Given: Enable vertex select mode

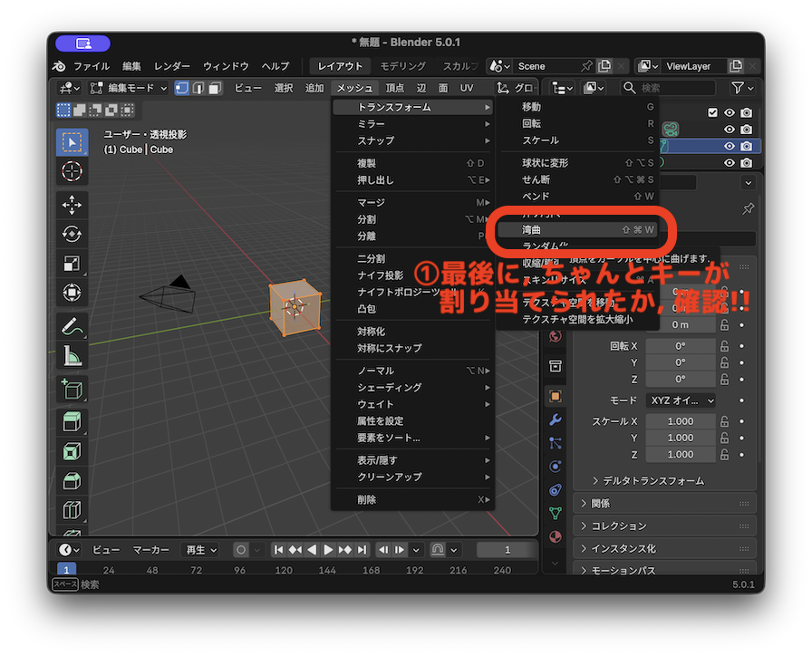Looking at the screenshot, I should pyautogui.click(x=182, y=88).
